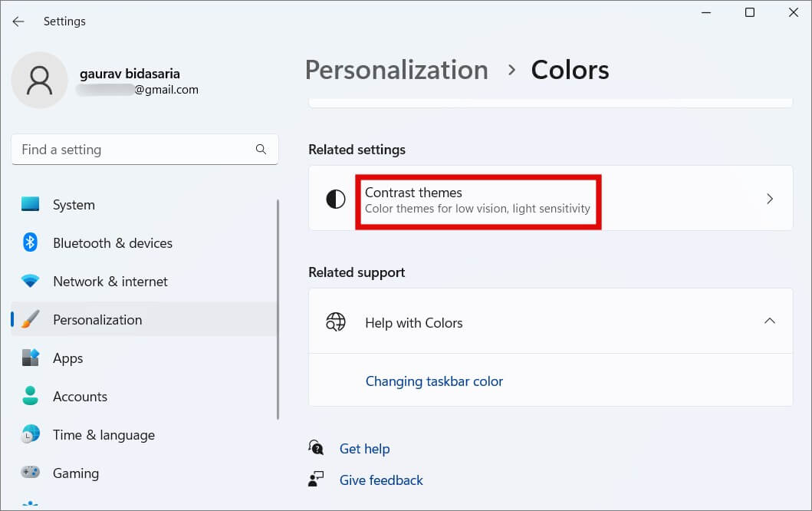
Task: Click the Personalization breadcrumb link
Action: [x=396, y=70]
